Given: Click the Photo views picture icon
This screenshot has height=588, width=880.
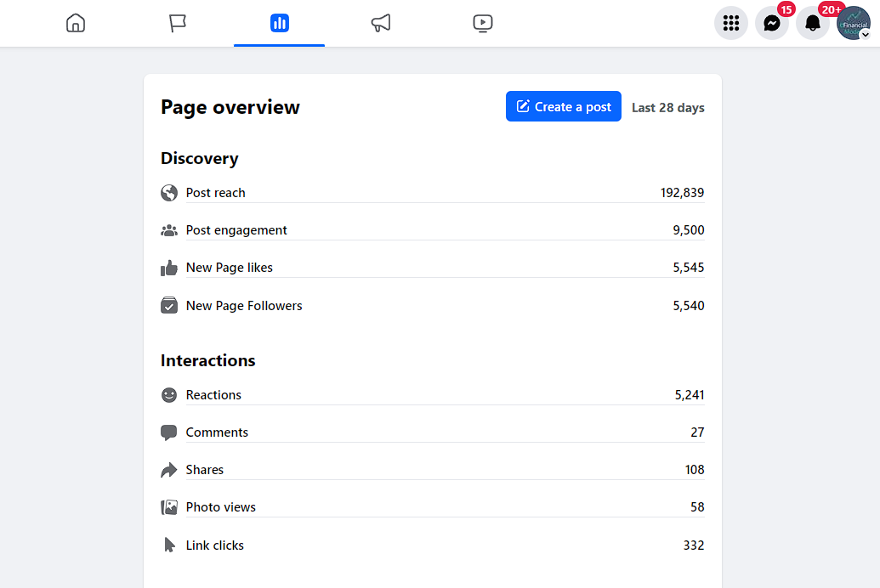Looking at the screenshot, I should [169, 507].
